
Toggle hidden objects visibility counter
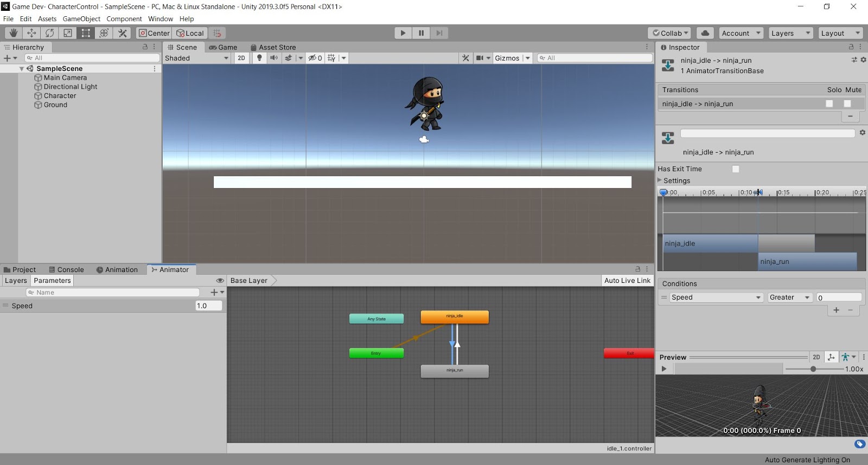(x=315, y=58)
